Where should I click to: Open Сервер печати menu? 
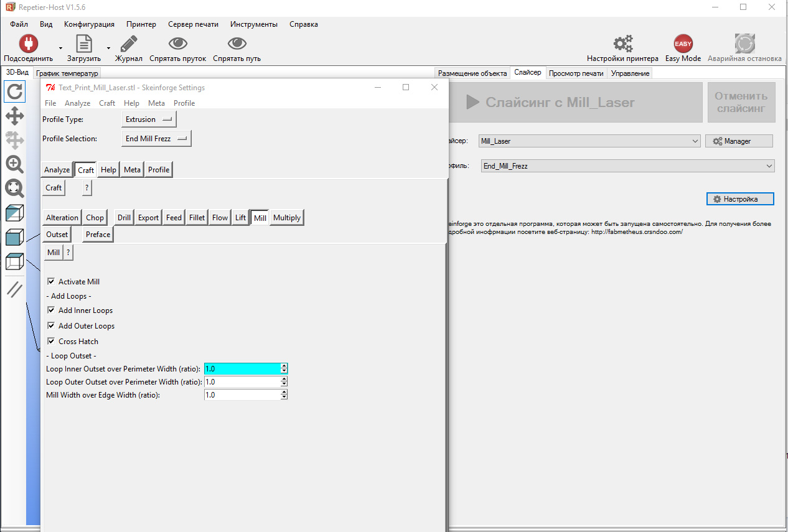(x=193, y=24)
